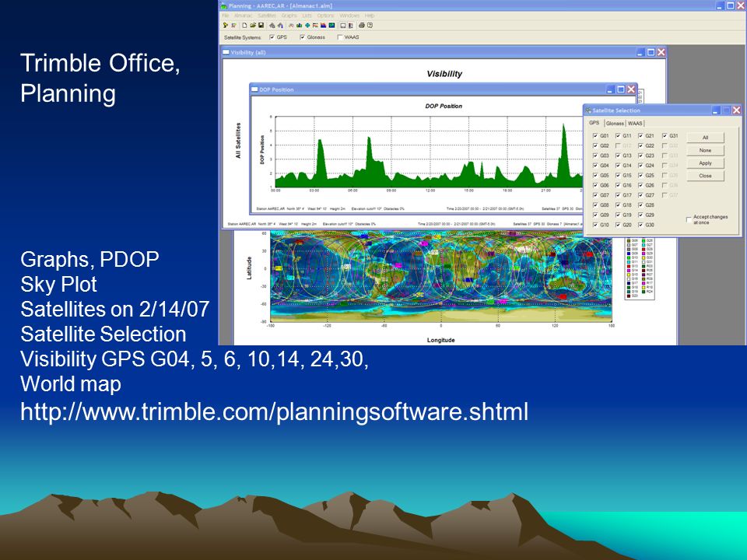Click the Save floppy disk toolbar icon
The width and height of the screenshot is (747, 560).
click(x=261, y=25)
